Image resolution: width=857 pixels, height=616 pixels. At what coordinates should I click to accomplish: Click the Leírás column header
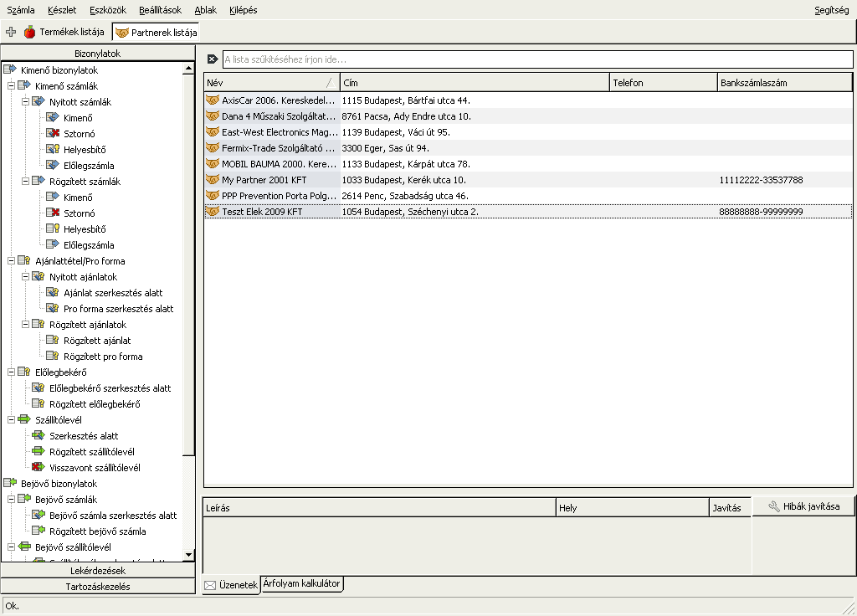point(379,508)
